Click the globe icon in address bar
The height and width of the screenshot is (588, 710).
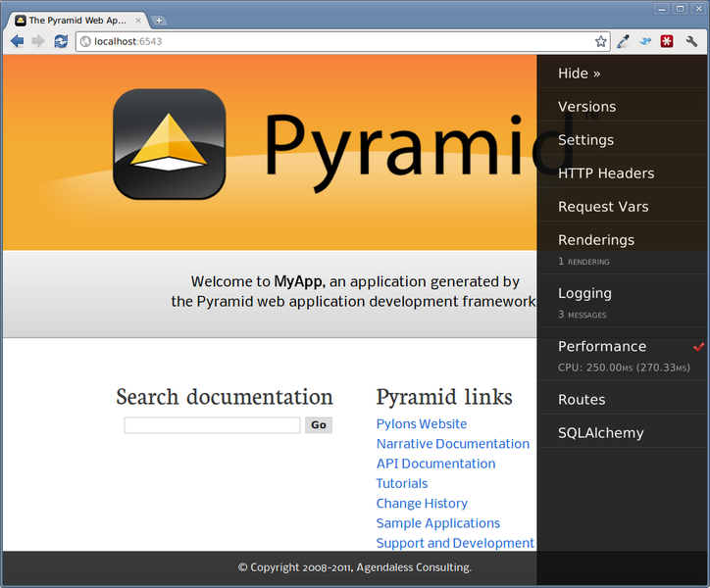[x=85, y=41]
